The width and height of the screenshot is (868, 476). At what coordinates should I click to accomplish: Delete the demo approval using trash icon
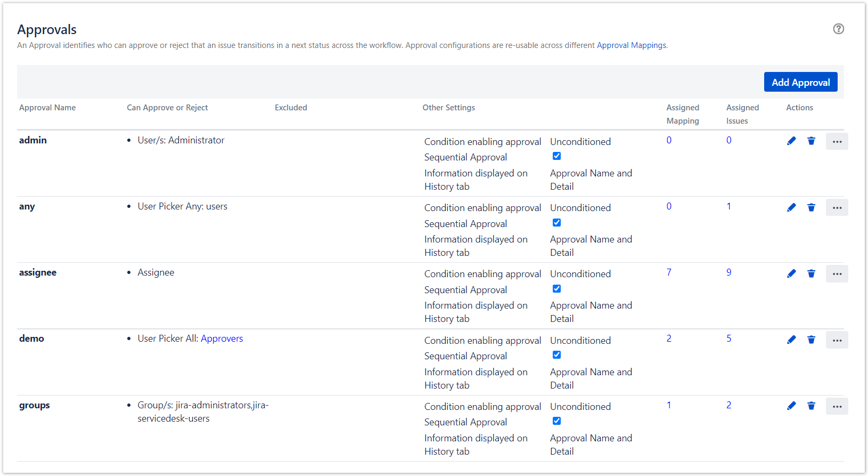pos(811,340)
